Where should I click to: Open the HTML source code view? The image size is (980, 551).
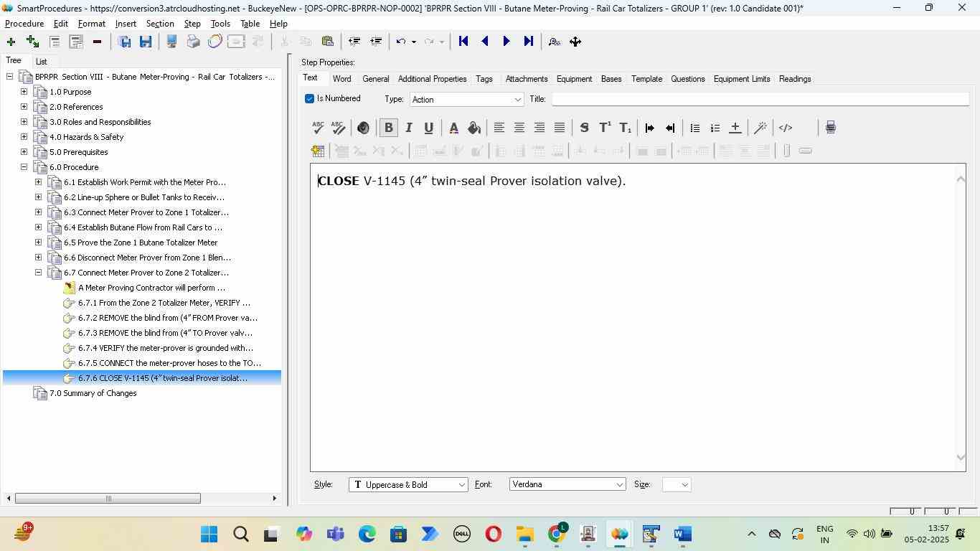coord(786,128)
